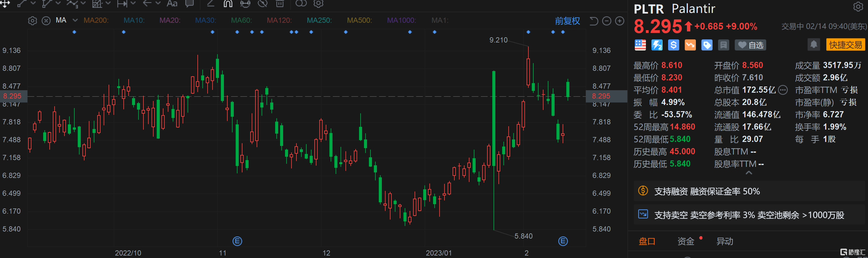This screenshot has height=258, width=868.
Task: Click the 快捷交易 quick trade button
Action: point(845,45)
